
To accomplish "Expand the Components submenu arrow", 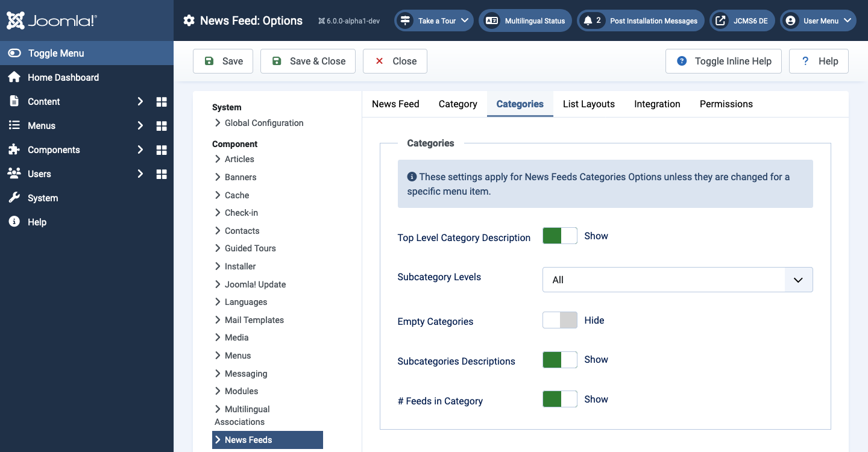I will click(140, 149).
